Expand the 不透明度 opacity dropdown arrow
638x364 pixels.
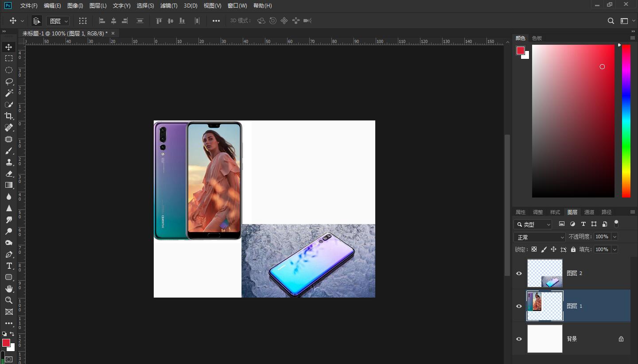(x=614, y=237)
